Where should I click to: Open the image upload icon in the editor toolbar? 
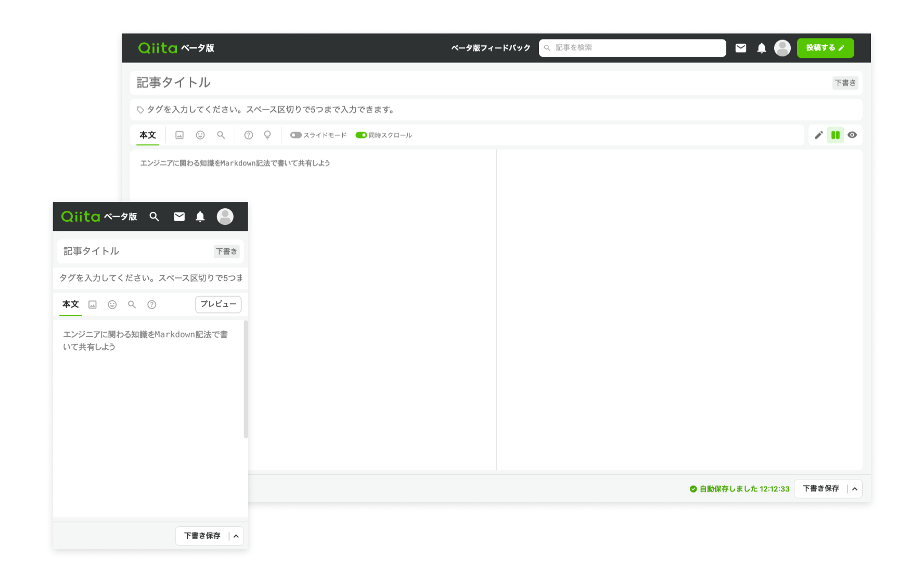click(x=179, y=135)
